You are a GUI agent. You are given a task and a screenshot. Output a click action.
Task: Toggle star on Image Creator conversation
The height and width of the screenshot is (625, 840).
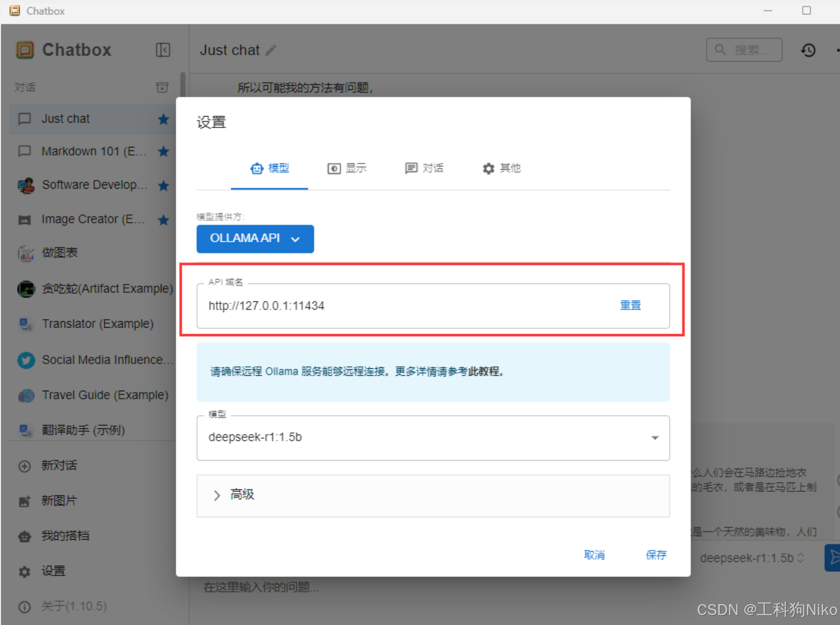pos(163,219)
